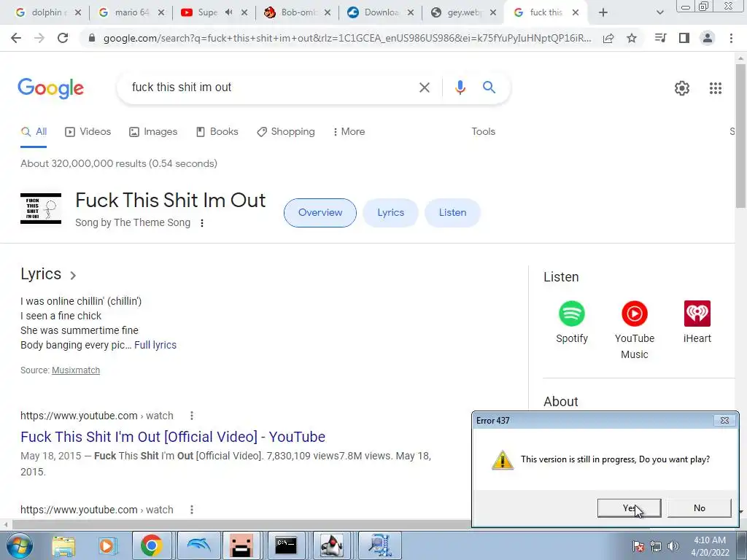Open the media control icon in Chrome toolbar
747x560 pixels.
coord(660,38)
